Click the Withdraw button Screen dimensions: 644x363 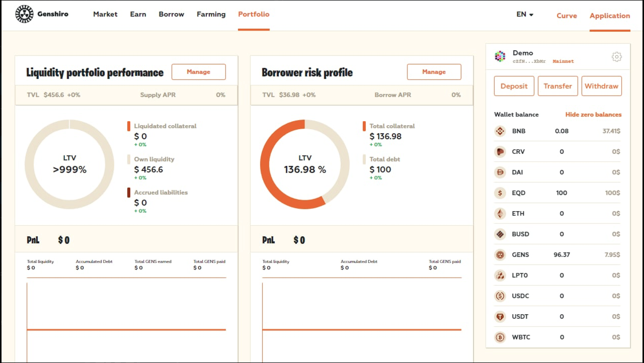pyautogui.click(x=602, y=86)
